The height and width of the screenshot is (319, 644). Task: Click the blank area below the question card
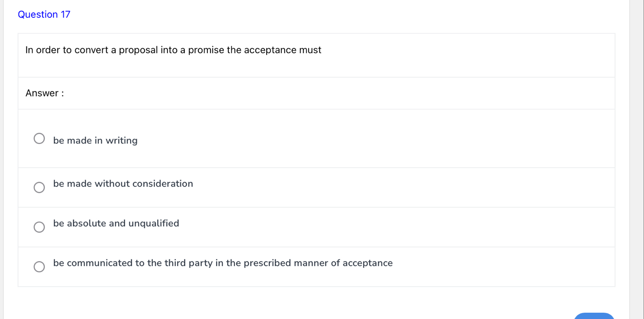pos(288,300)
